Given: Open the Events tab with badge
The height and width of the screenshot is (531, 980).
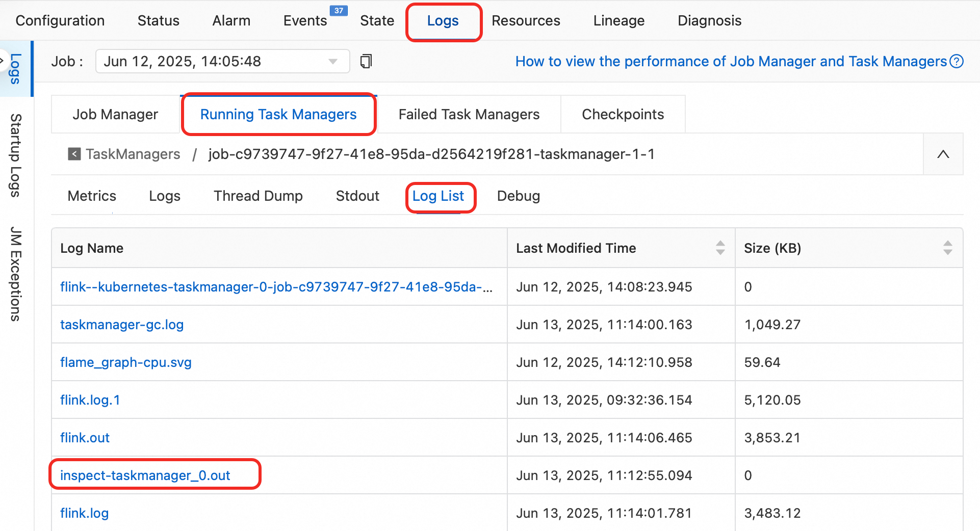Looking at the screenshot, I should point(305,21).
